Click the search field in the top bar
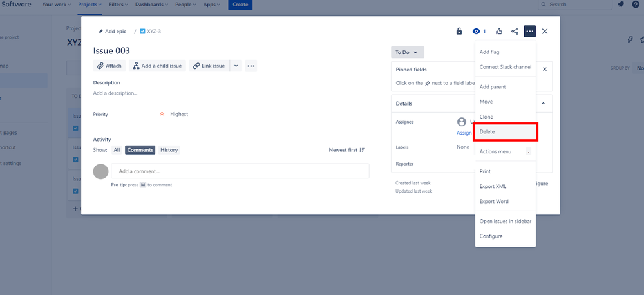The image size is (644, 295). pyautogui.click(x=574, y=5)
